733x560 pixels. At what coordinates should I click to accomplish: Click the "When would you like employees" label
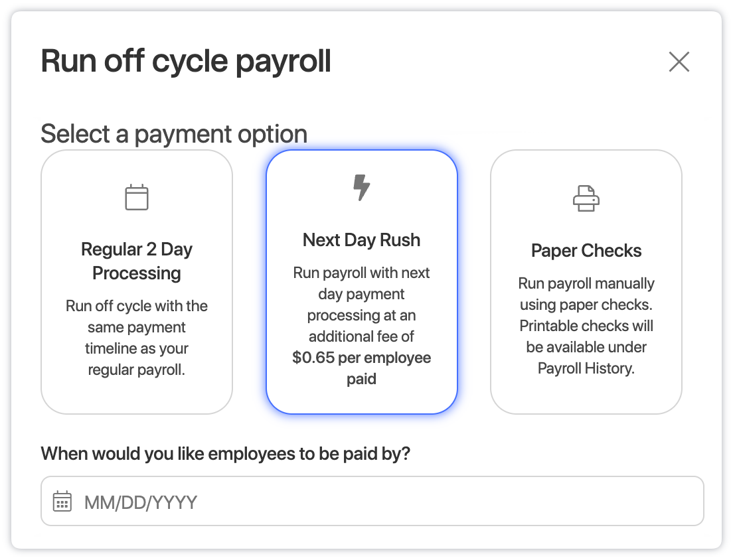coord(226,454)
